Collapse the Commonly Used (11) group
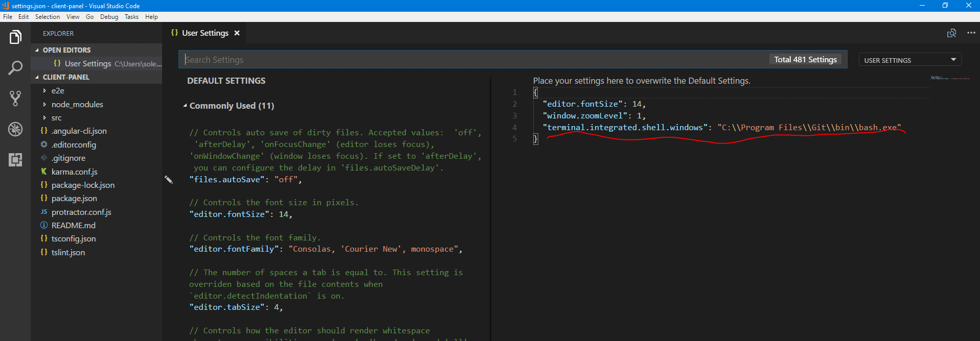The height and width of the screenshot is (341, 980). coord(229,106)
